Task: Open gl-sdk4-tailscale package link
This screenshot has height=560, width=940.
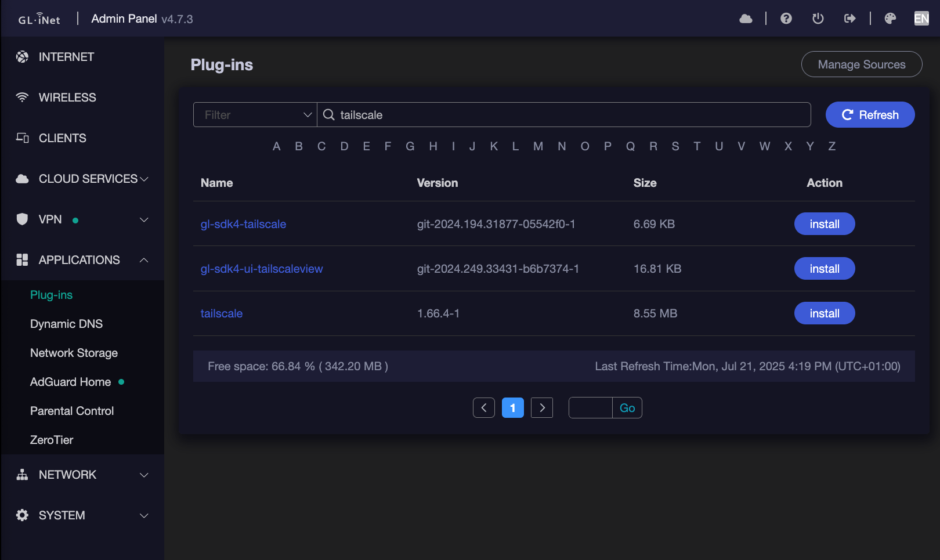Action: 243,224
